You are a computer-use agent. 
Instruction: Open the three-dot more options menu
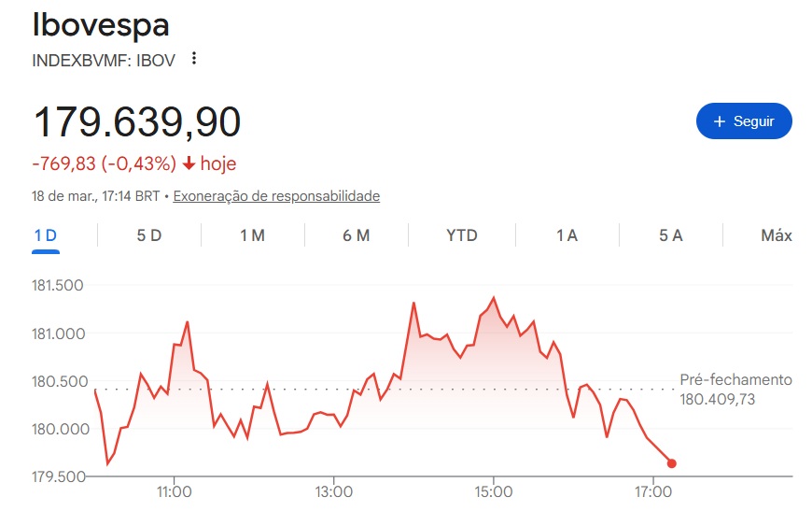point(194,59)
